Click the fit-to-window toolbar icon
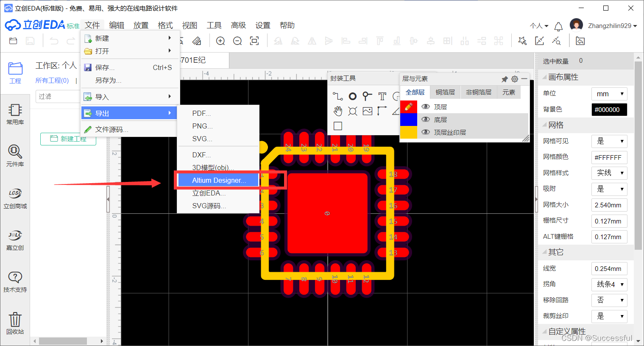This screenshot has height=346, width=644. (254, 41)
